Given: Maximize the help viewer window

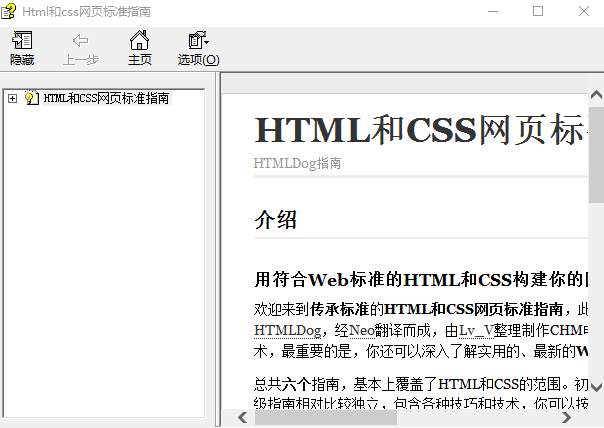Looking at the screenshot, I should click(538, 11).
